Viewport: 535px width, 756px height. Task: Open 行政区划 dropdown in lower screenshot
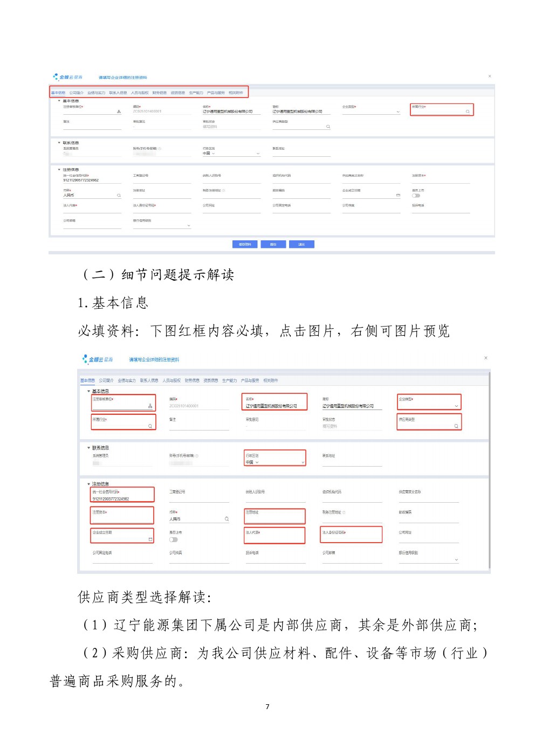303,462
